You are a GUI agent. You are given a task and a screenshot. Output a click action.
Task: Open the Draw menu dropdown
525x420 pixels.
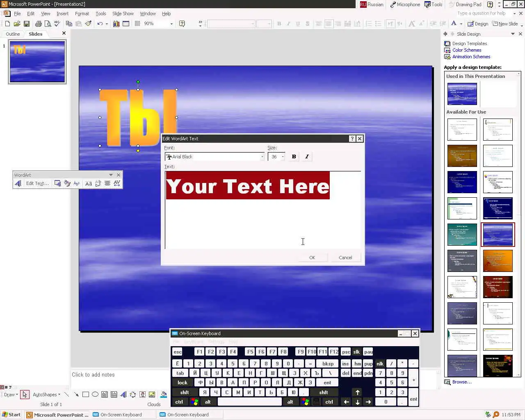point(11,395)
